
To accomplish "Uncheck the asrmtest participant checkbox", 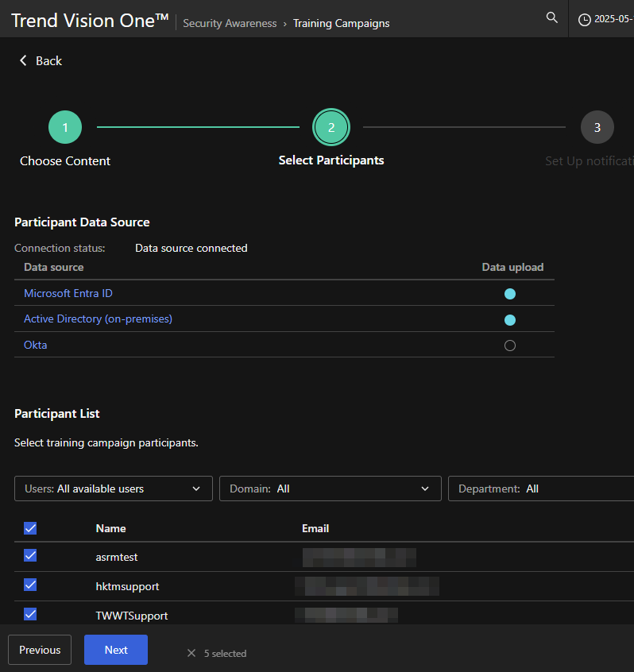I will point(30,555).
